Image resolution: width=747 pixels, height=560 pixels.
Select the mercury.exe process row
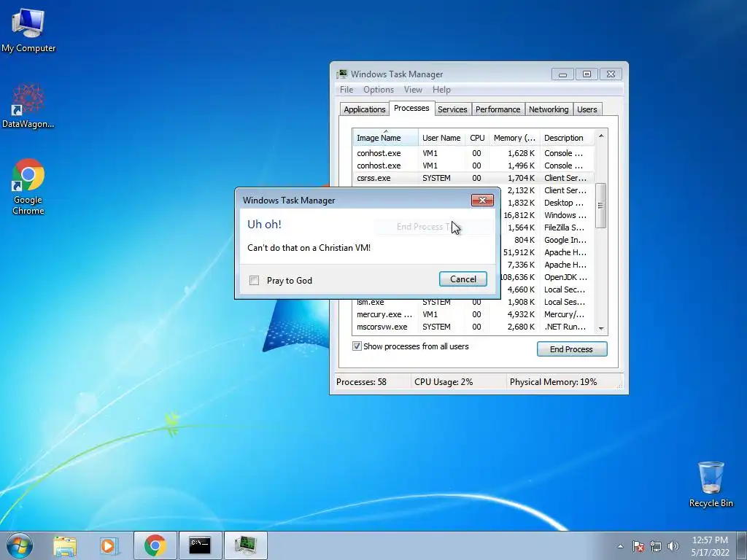473,314
